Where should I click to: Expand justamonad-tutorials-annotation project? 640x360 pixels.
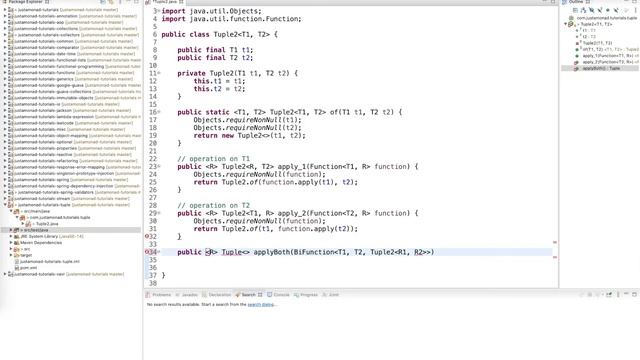(x=5, y=16)
